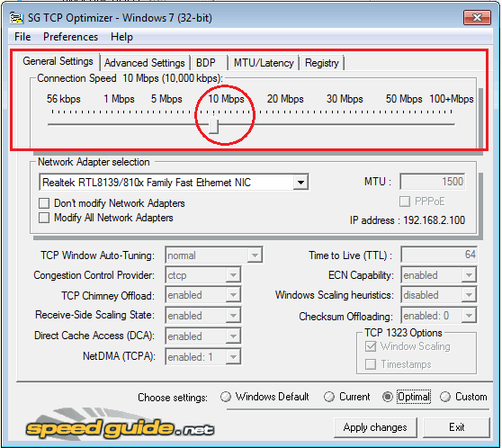Viewport: 502px width, 448px height.
Task: Open the Congestion Control Provider dropdown
Action: (x=233, y=275)
